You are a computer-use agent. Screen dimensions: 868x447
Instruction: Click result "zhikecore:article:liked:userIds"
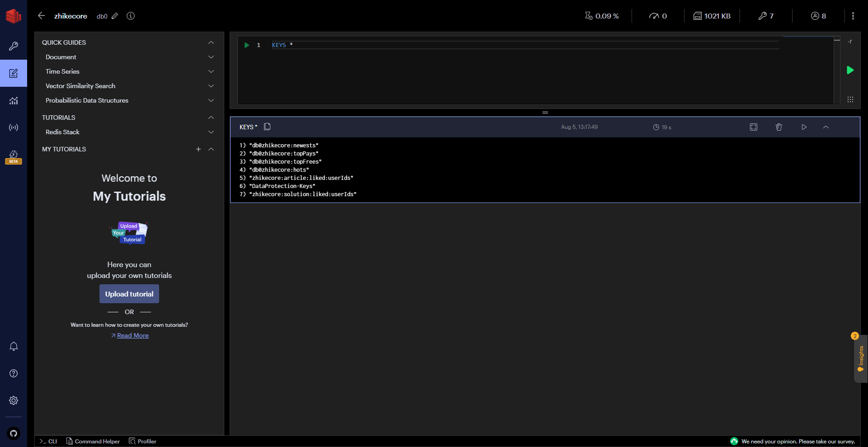pos(301,178)
